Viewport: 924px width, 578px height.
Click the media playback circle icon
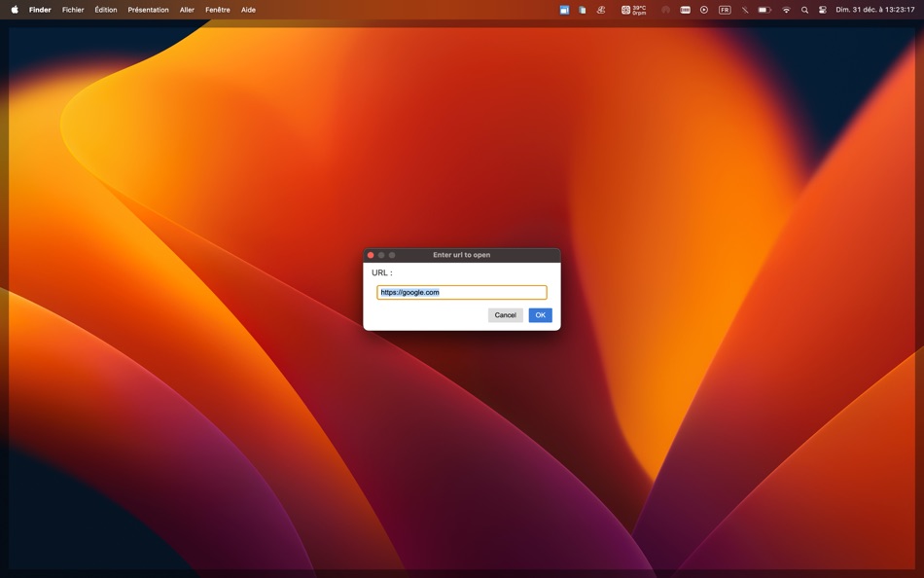[703, 9]
